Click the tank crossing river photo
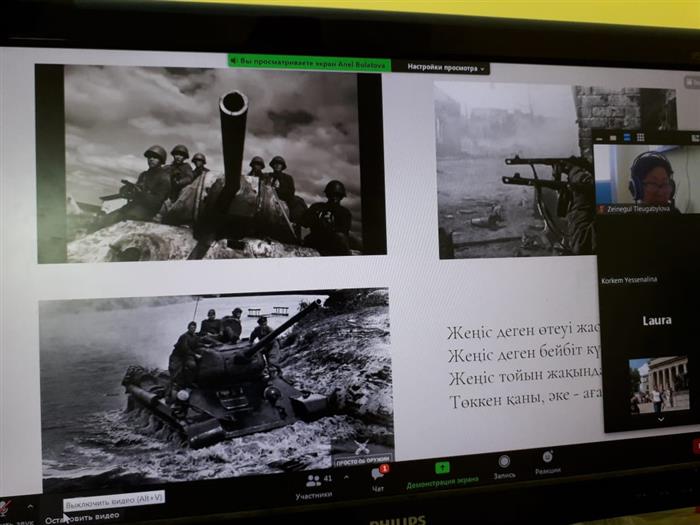The height and width of the screenshot is (525, 700). point(215,380)
